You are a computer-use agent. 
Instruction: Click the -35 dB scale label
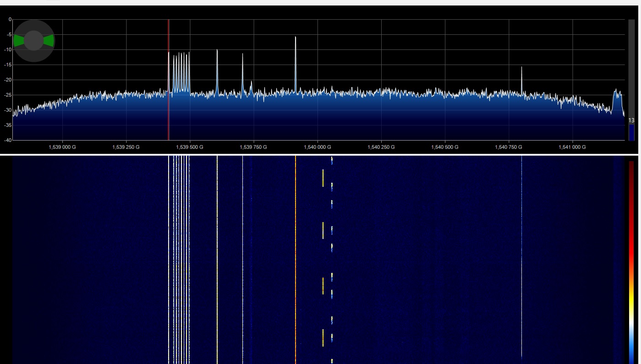click(8, 125)
